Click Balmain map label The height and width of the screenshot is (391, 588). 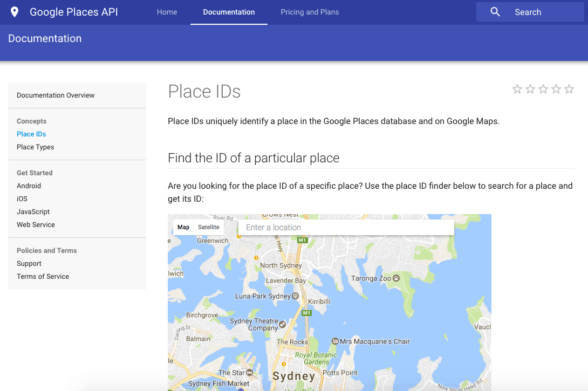pos(198,339)
